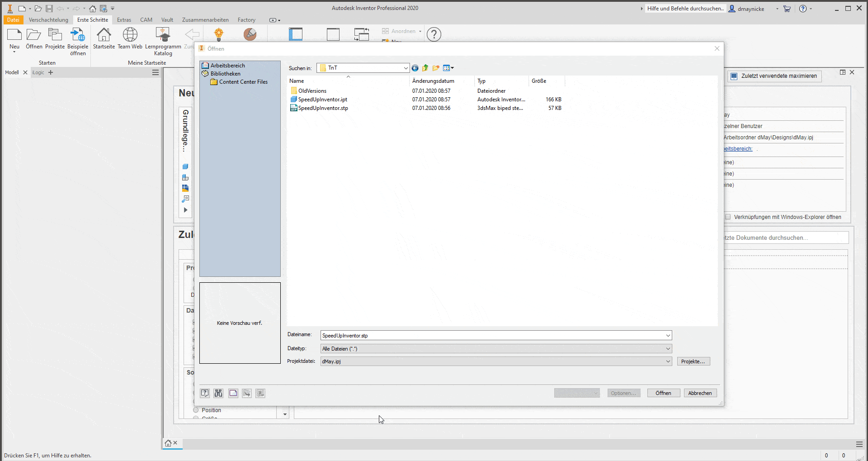Image resolution: width=868 pixels, height=461 pixels.
Task: Select the Position radio button
Action: click(196, 410)
